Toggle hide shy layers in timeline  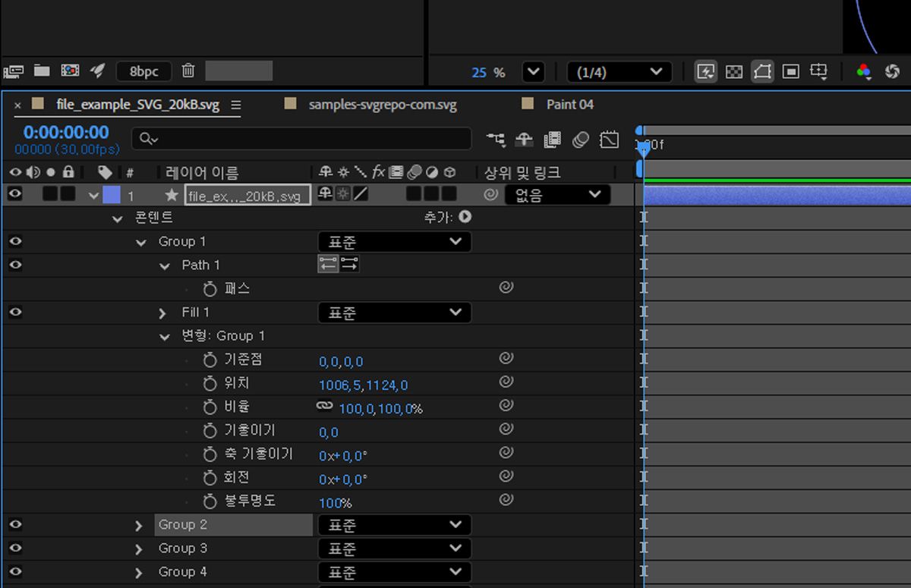(524, 140)
